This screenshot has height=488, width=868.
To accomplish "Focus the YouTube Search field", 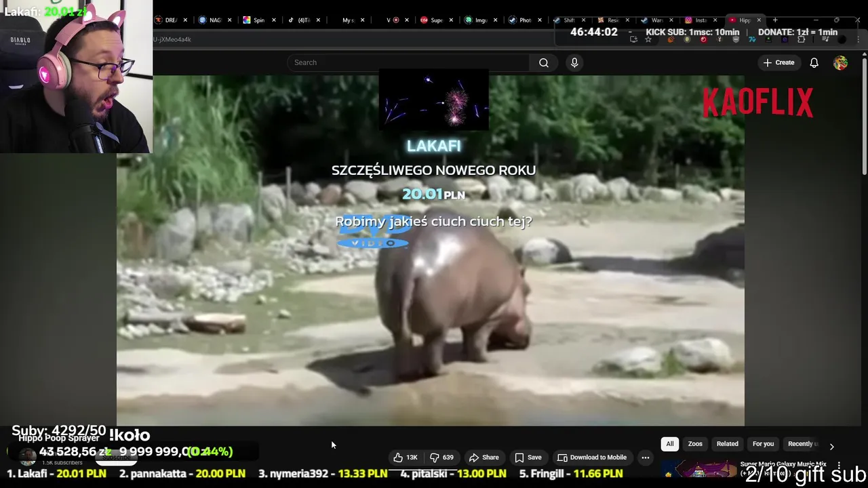I will 408,62.
